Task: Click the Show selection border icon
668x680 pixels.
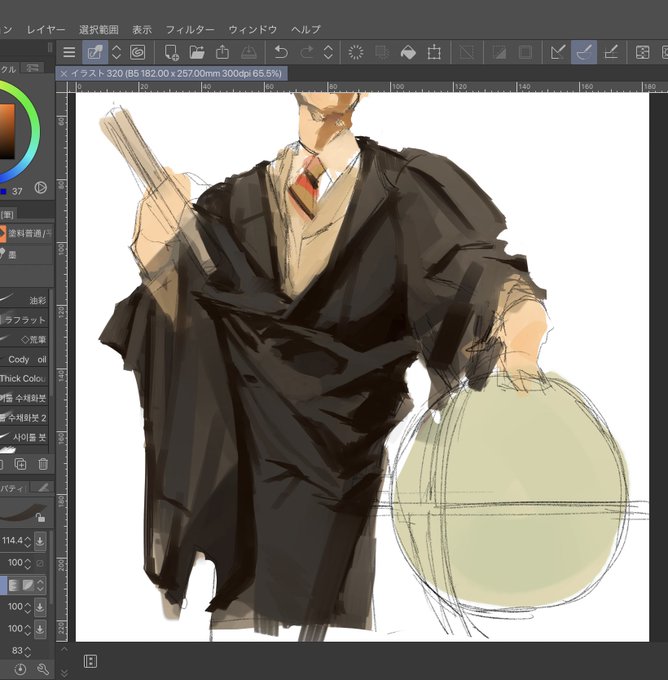Action: click(525, 52)
